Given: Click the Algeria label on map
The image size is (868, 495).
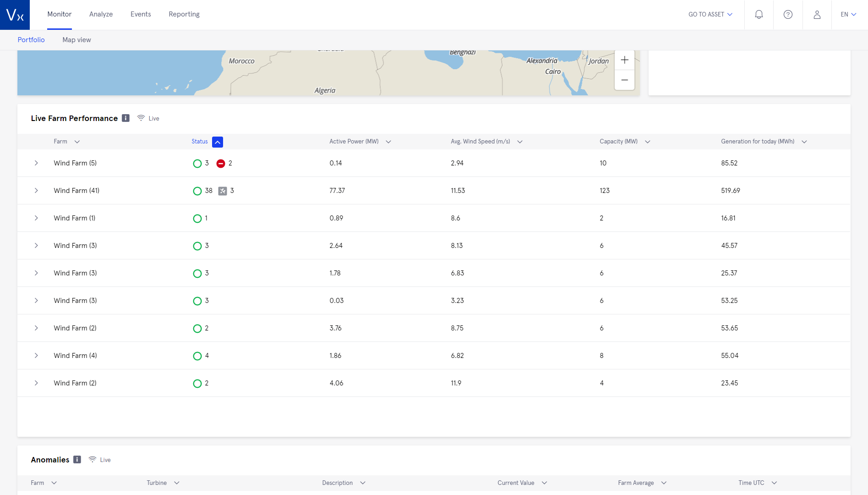Looking at the screenshot, I should tap(325, 91).
